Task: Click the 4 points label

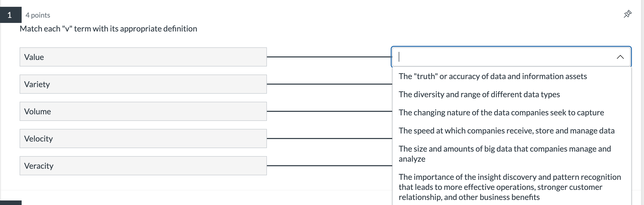Action: tap(38, 15)
